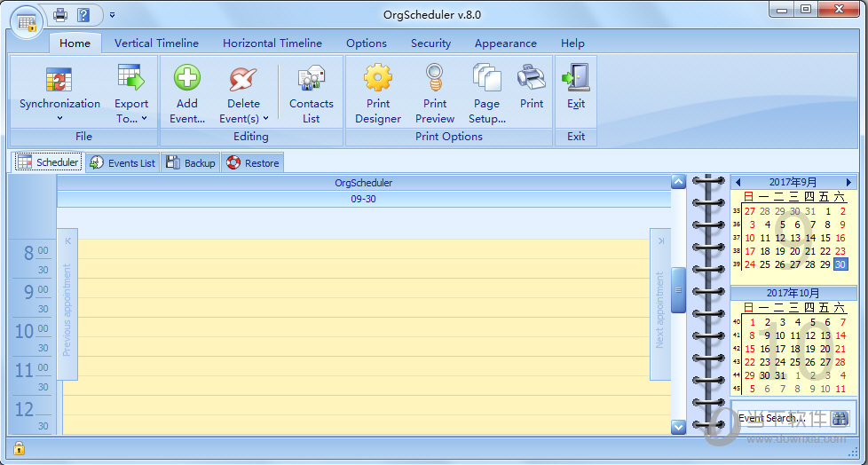Open the Appearance ribbon tab

click(x=505, y=43)
